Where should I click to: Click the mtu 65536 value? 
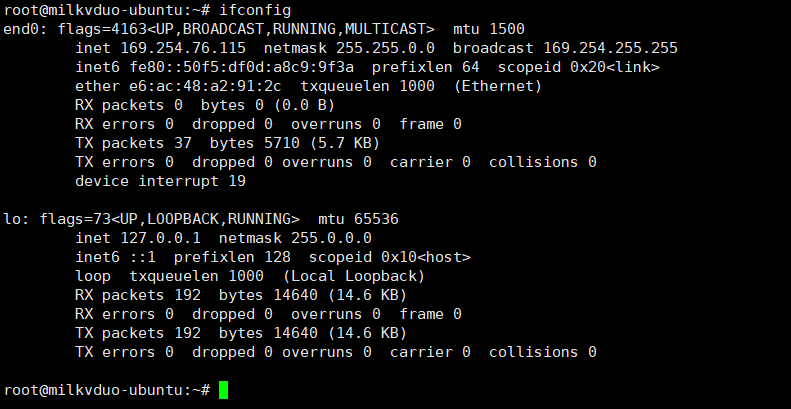click(376, 219)
